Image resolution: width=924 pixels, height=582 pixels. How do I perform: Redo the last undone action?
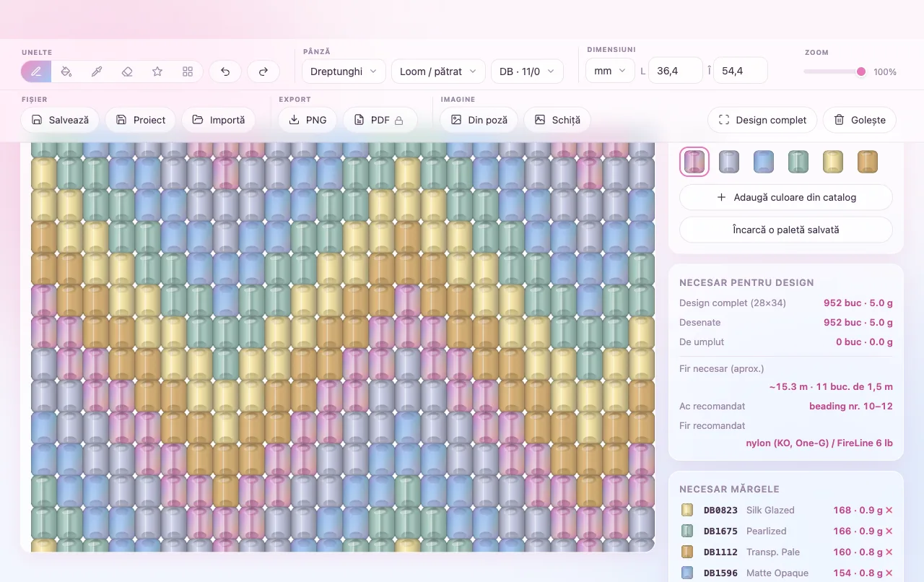coord(263,71)
